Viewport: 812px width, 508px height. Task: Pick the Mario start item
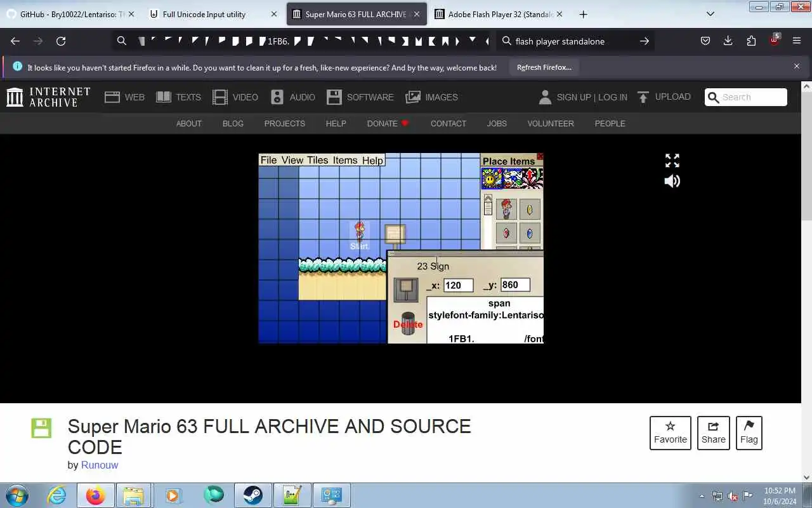[x=506, y=209]
